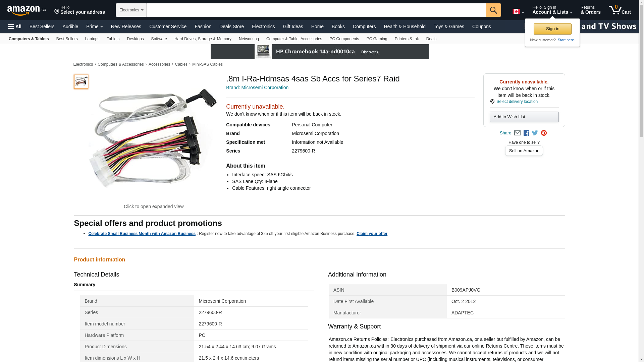The image size is (644, 362).
Task: Open Brand: Microsemi Corporation link
Action: [257, 87]
